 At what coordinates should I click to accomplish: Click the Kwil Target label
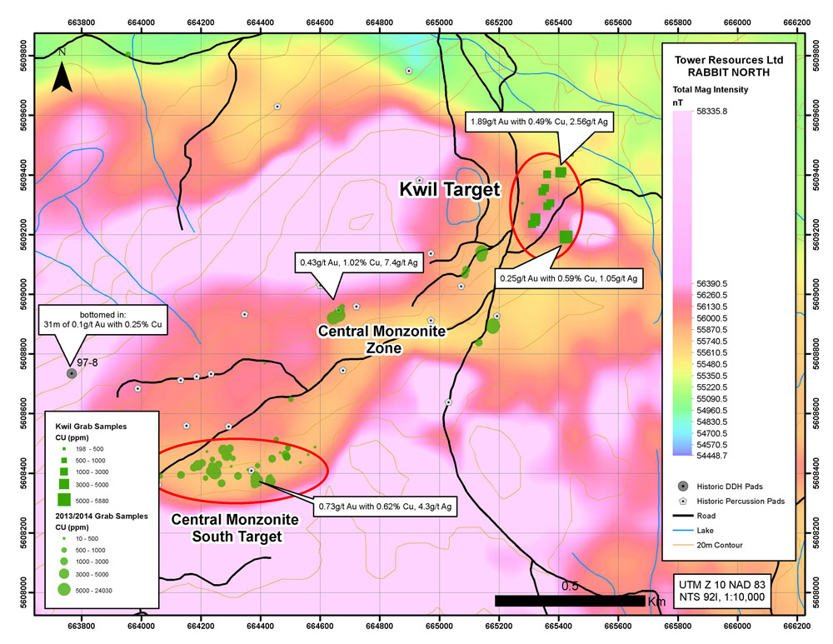[449, 191]
